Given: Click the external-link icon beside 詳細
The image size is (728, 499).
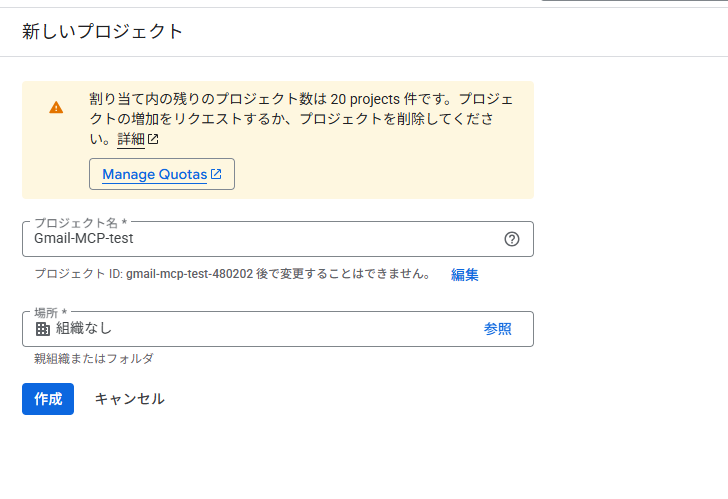Looking at the screenshot, I should (x=153, y=139).
